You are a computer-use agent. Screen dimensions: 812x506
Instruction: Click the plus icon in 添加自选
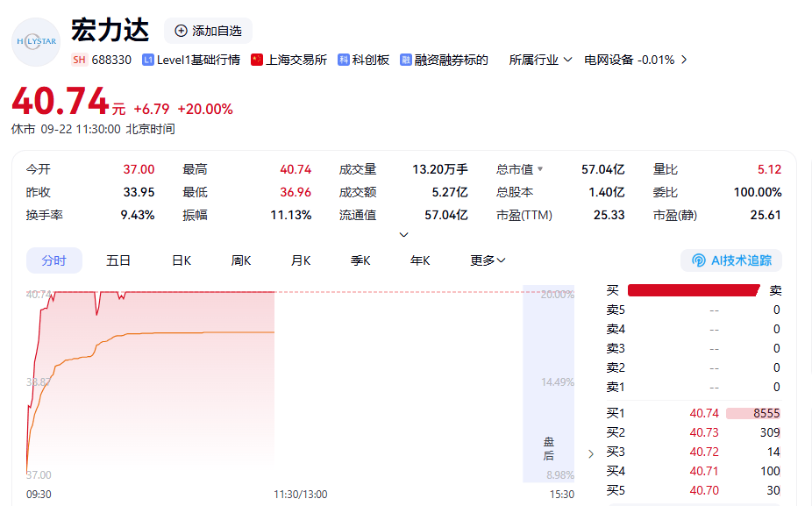(181, 31)
